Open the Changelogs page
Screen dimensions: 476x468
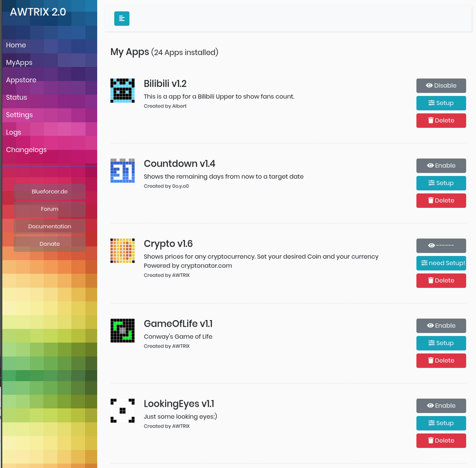point(26,150)
